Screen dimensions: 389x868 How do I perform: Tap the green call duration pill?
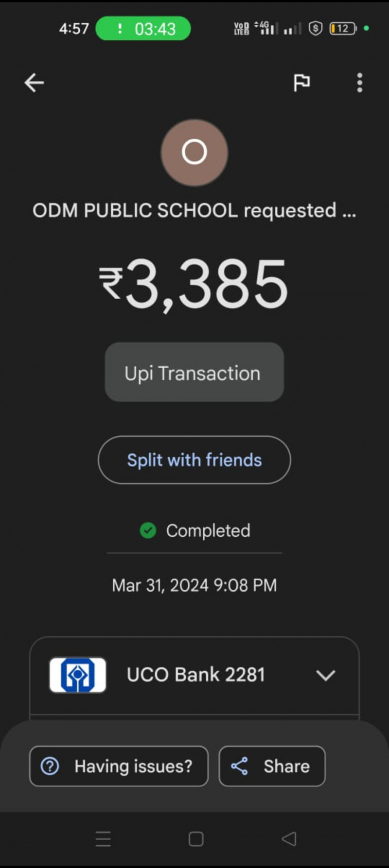[x=143, y=29]
